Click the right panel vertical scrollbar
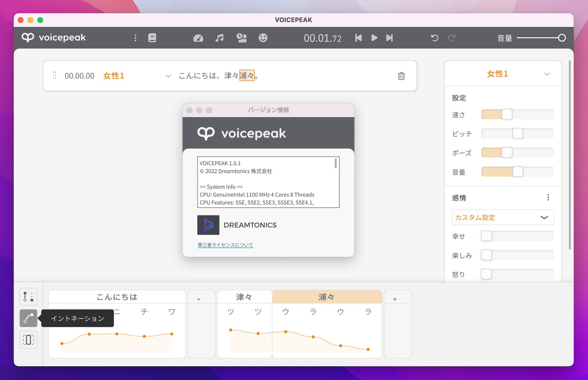 (x=570, y=155)
